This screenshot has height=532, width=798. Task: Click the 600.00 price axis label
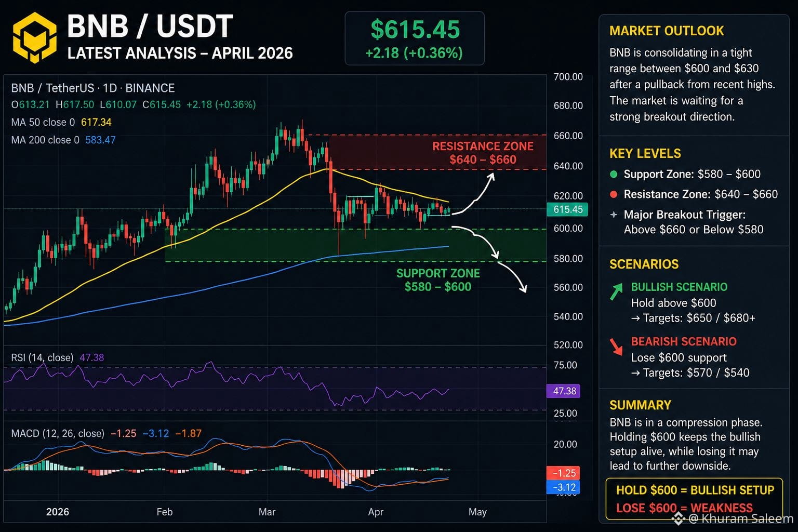(x=568, y=228)
